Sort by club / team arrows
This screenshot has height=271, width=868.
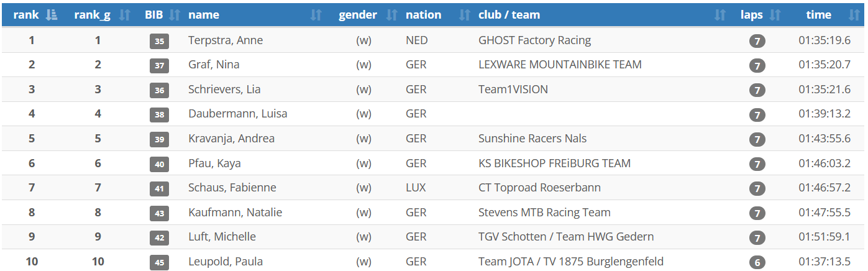pos(720,15)
